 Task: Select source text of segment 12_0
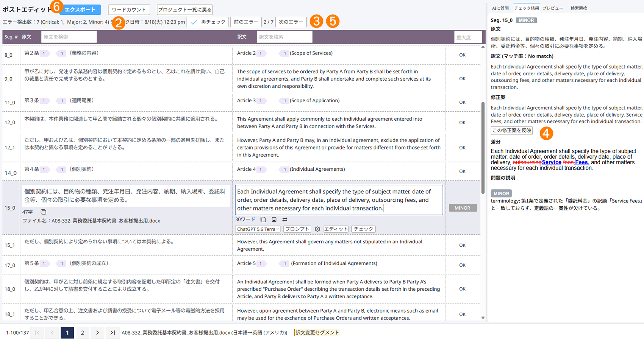coord(121,119)
